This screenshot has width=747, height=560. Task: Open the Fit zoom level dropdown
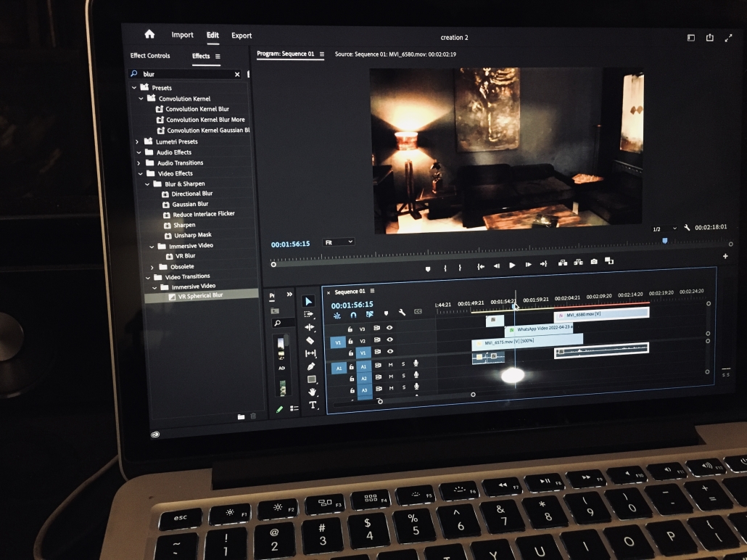(x=338, y=242)
